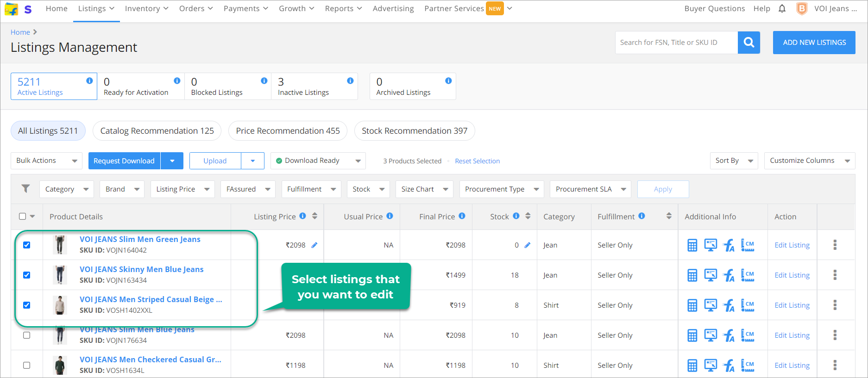Switch to Price Recommendation 455 tab

click(x=288, y=131)
